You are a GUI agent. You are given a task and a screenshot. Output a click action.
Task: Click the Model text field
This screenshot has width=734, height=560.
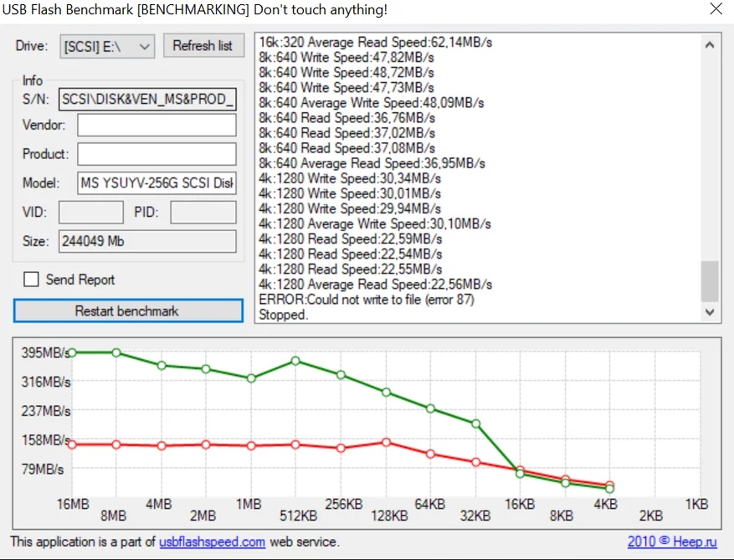tap(157, 182)
